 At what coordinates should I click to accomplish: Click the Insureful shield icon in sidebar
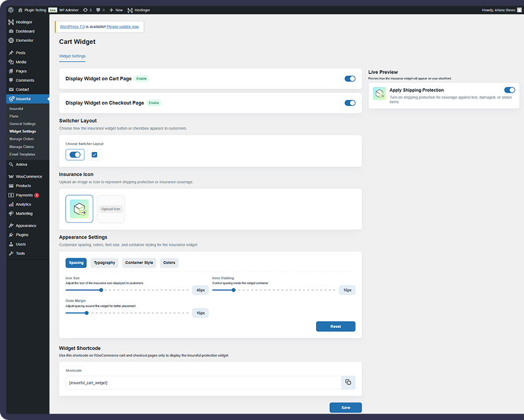[x=12, y=99]
